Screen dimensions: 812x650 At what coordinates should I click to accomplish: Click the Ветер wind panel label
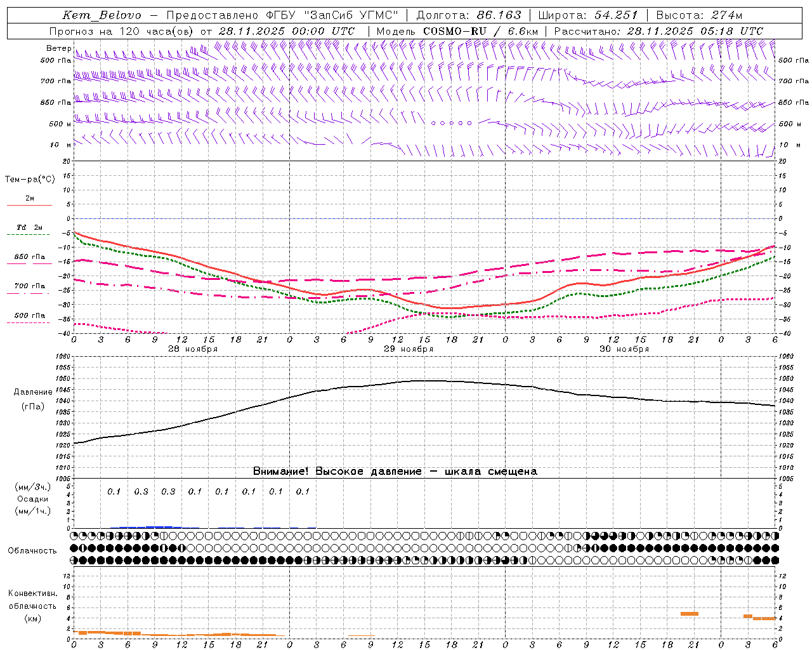58,48
